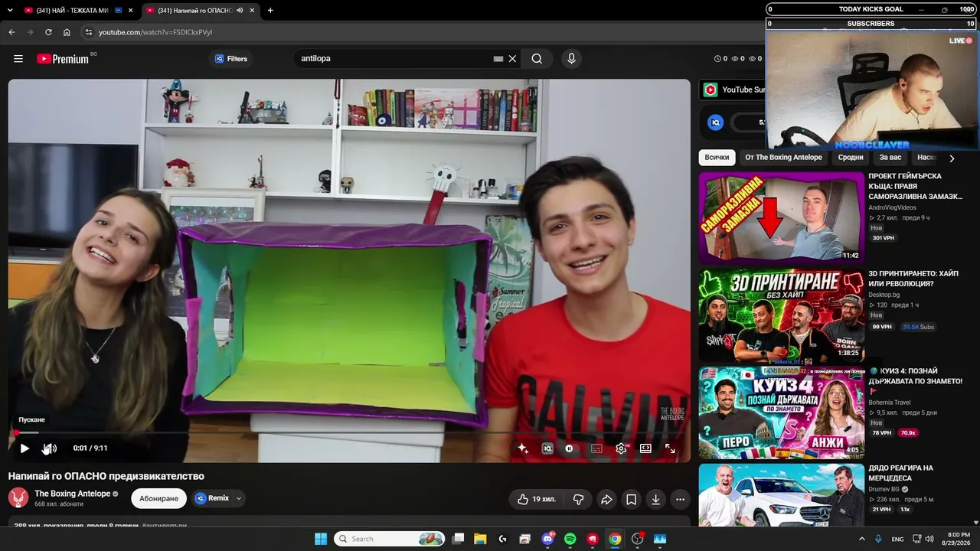This screenshot has height=551, width=980.
Task: Save the video to a playlist
Action: point(631,500)
